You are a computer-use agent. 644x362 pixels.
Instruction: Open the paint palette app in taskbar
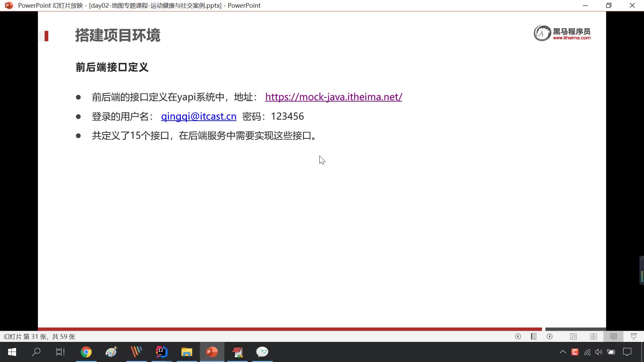[111, 352]
